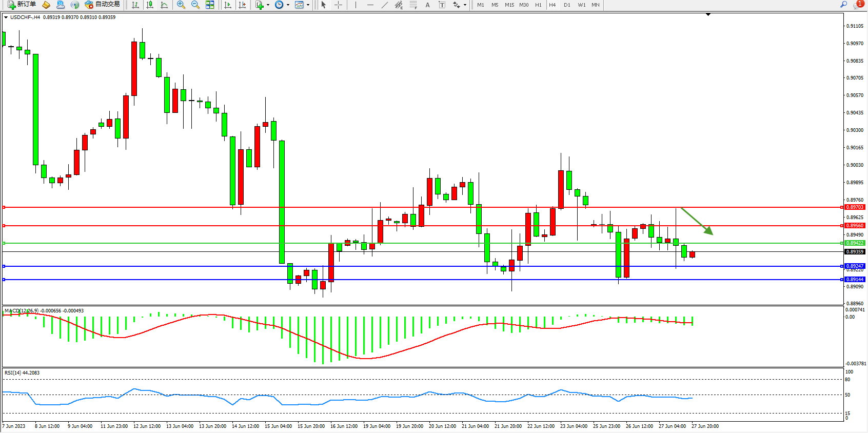
Task: Switch chart to line chart display
Action: point(164,5)
